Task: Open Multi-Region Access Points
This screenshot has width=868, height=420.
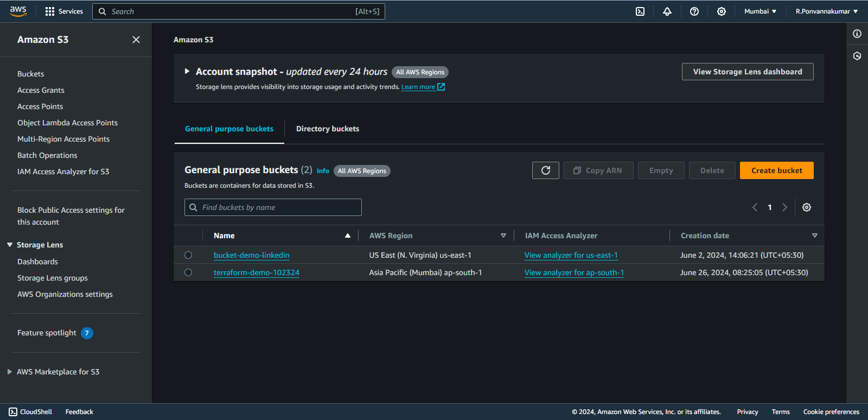Action: tap(63, 139)
